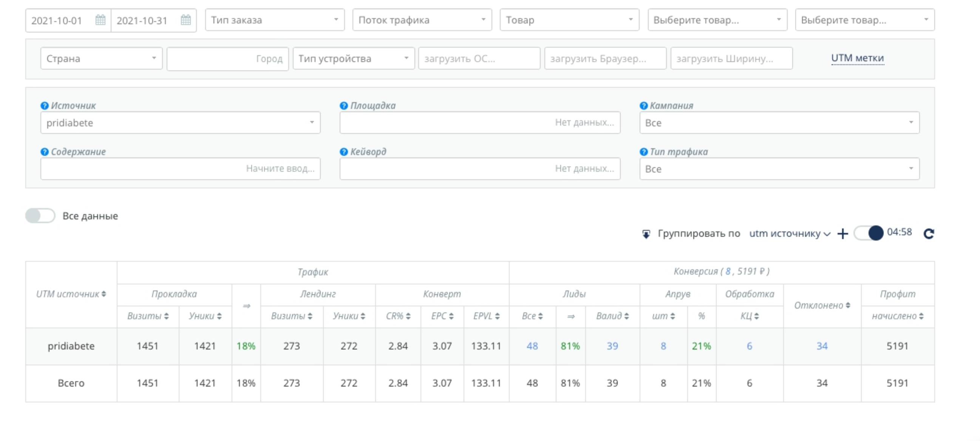Click the UTM метки link
The width and height of the screenshot is (980, 441).
[x=857, y=58]
